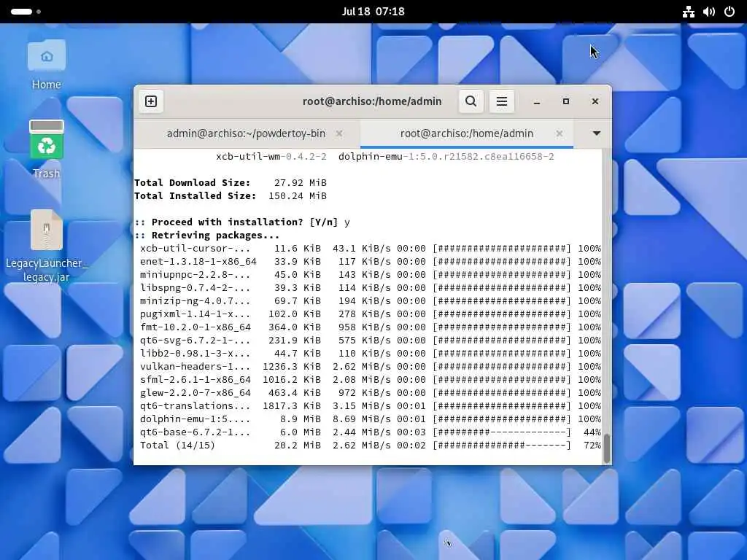
Task: Click 'minizip-ng-4.0.7...' package name
Action: click(196, 301)
